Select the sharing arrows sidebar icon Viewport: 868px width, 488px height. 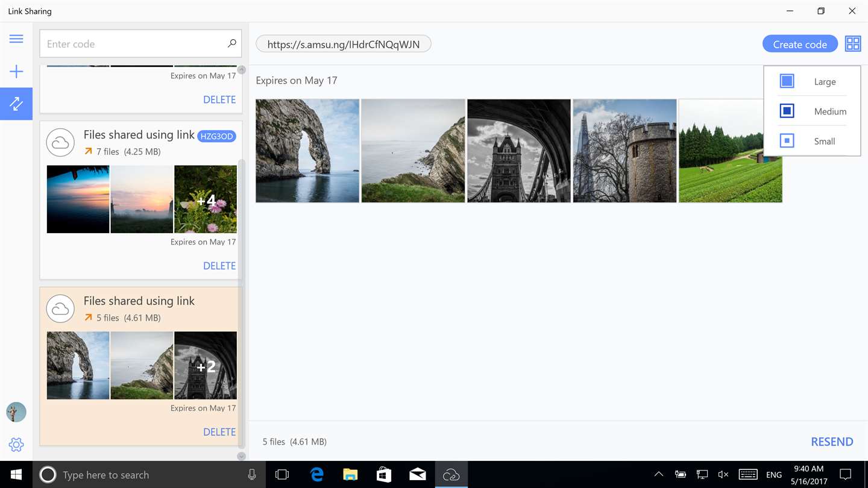pos(16,104)
